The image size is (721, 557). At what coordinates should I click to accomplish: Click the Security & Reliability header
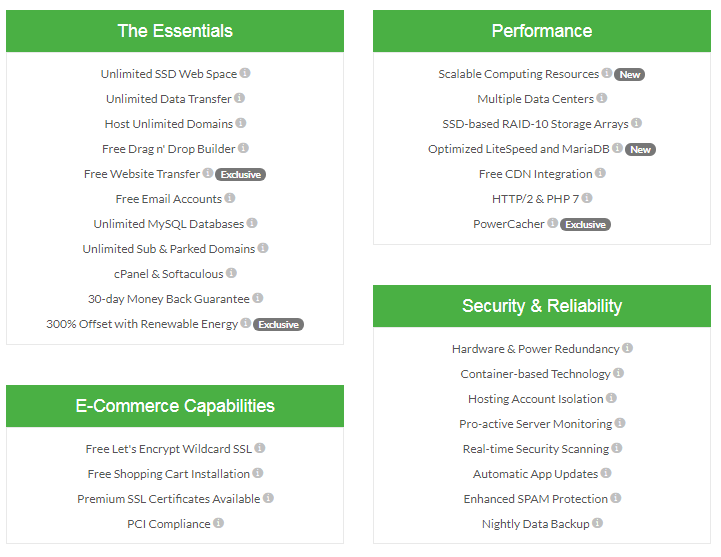click(x=542, y=306)
